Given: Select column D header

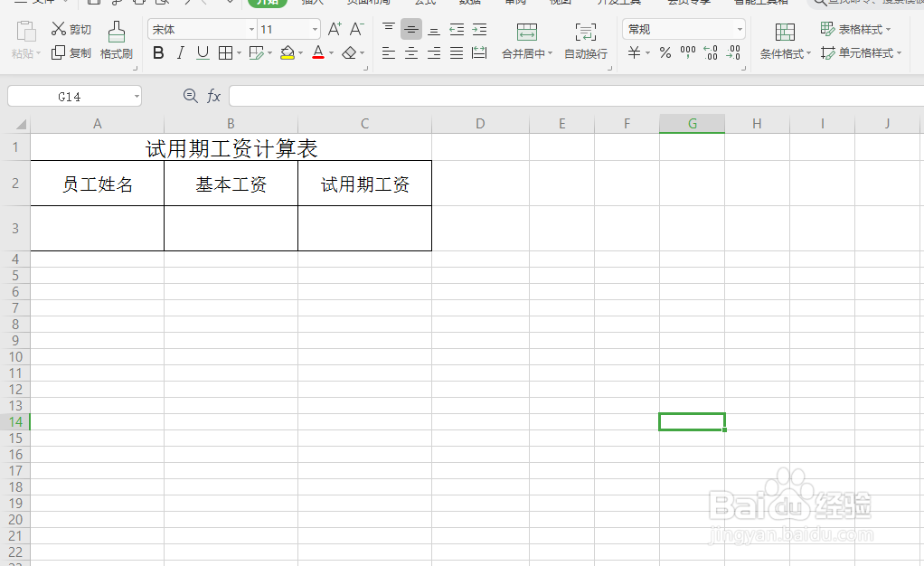Looking at the screenshot, I should click(480, 124).
